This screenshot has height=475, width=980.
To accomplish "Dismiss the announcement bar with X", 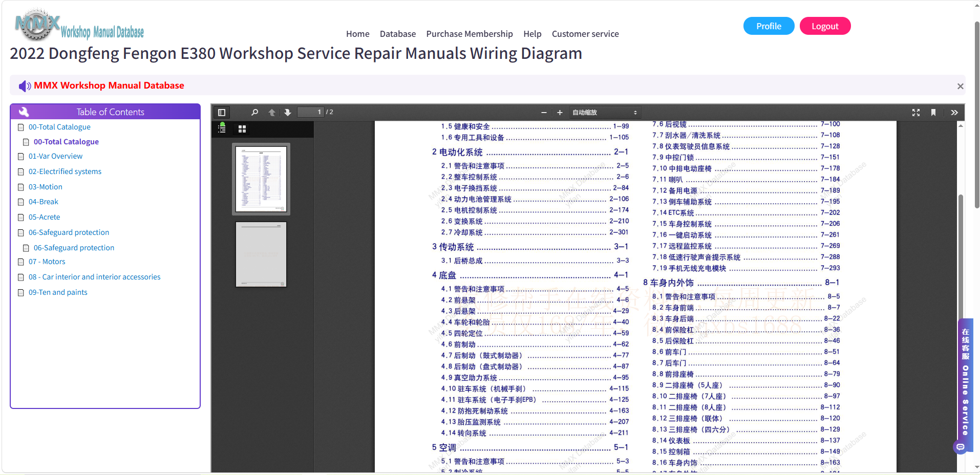I will pyautogui.click(x=961, y=86).
